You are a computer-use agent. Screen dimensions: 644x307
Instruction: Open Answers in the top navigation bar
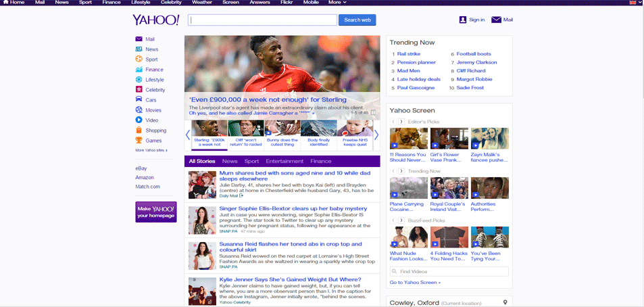click(x=259, y=3)
